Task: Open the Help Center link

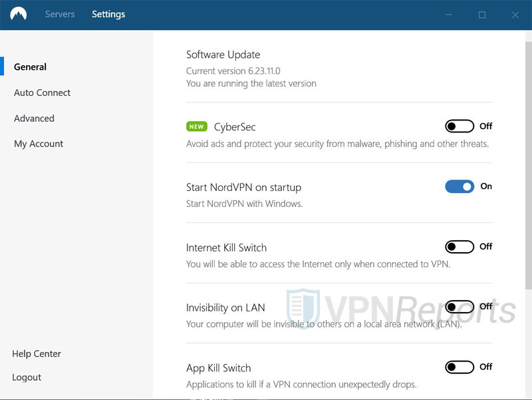Action: tap(37, 353)
